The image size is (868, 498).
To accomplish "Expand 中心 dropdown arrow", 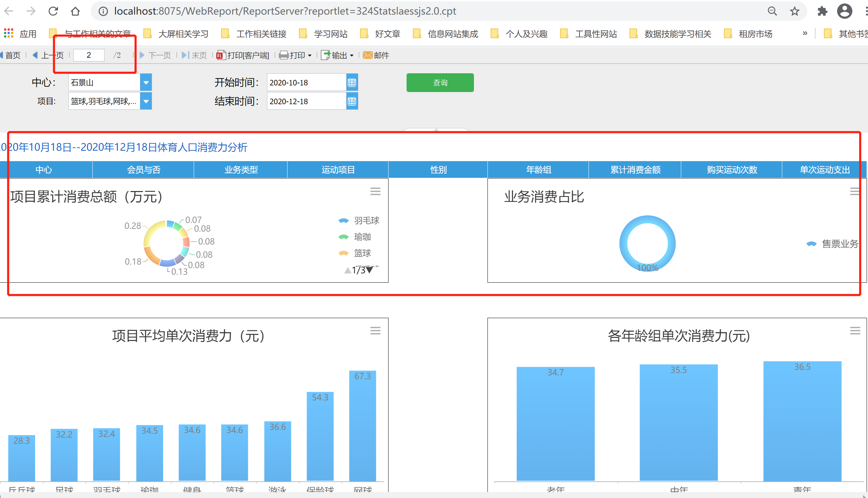I will [146, 83].
